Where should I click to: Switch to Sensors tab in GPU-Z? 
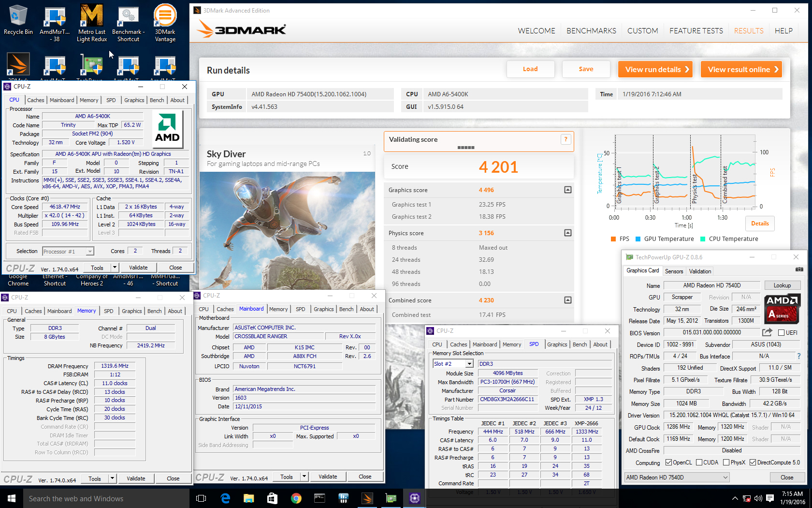674,271
